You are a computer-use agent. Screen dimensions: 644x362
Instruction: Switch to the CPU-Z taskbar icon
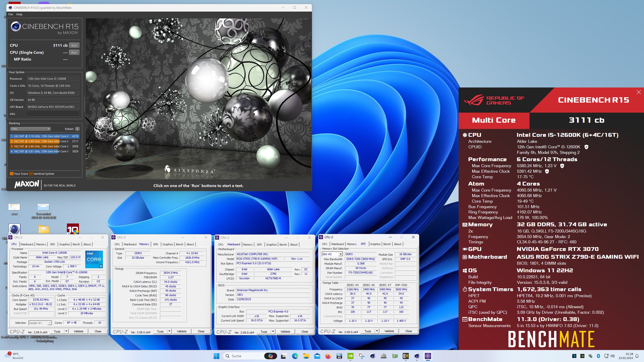pyautogui.click(x=428, y=356)
